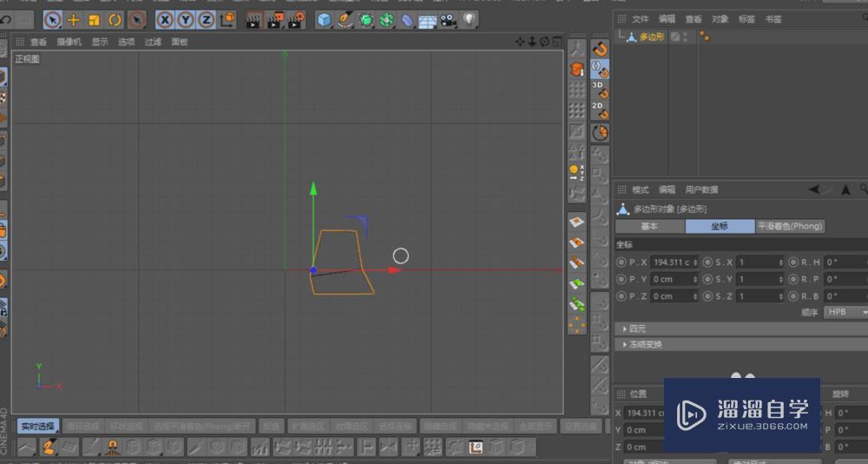This screenshot has height=464, width=868.
Task: Open Edit Render Settings clapperboard-gear icon
Action: [x=296, y=21]
